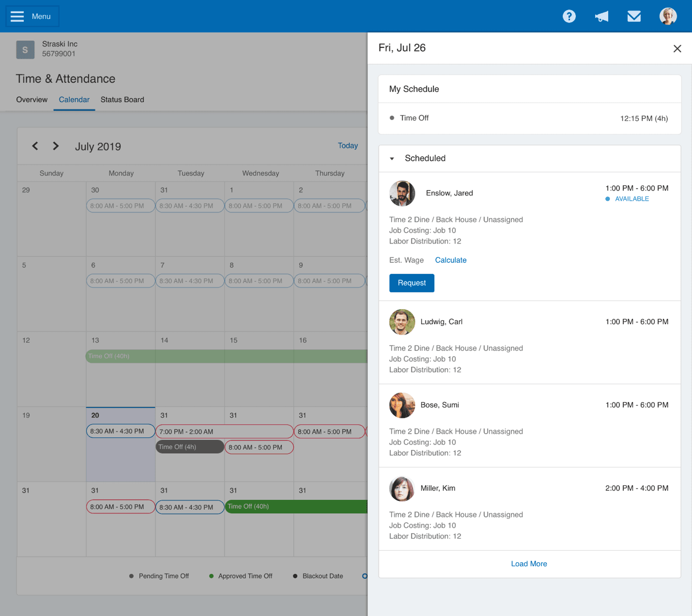Click the Request shift button
Screen dimensions: 692x616
coord(411,283)
